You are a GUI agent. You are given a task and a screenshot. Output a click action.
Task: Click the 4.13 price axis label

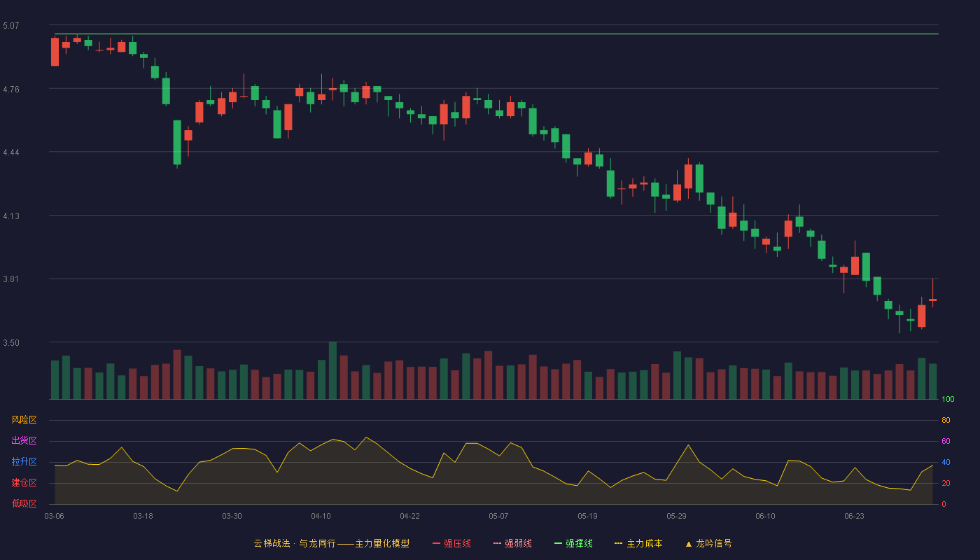coord(11,216)
